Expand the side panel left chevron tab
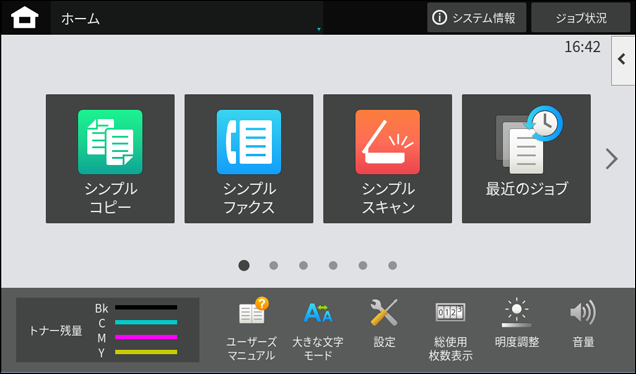 tap(622, 60)
